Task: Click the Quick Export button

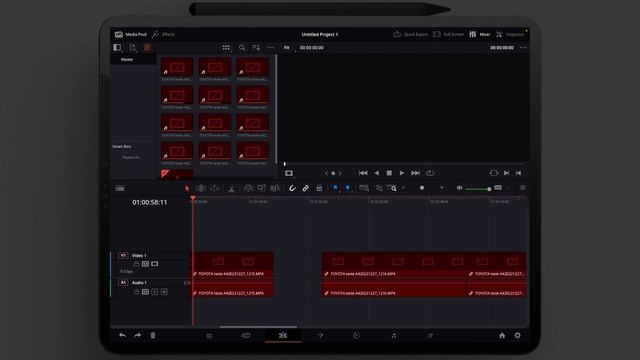Action: click(411, 35)
